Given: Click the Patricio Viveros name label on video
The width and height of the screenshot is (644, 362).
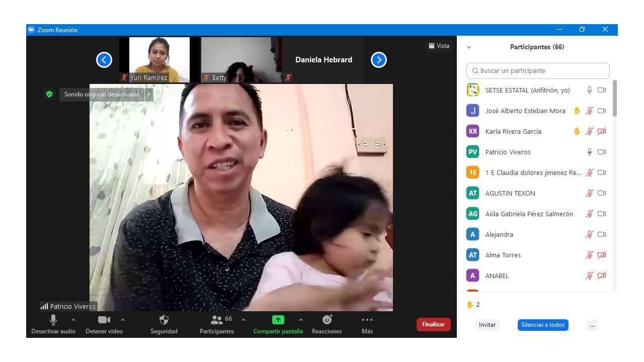Looking at the screenshot, I should click(68, 306).
